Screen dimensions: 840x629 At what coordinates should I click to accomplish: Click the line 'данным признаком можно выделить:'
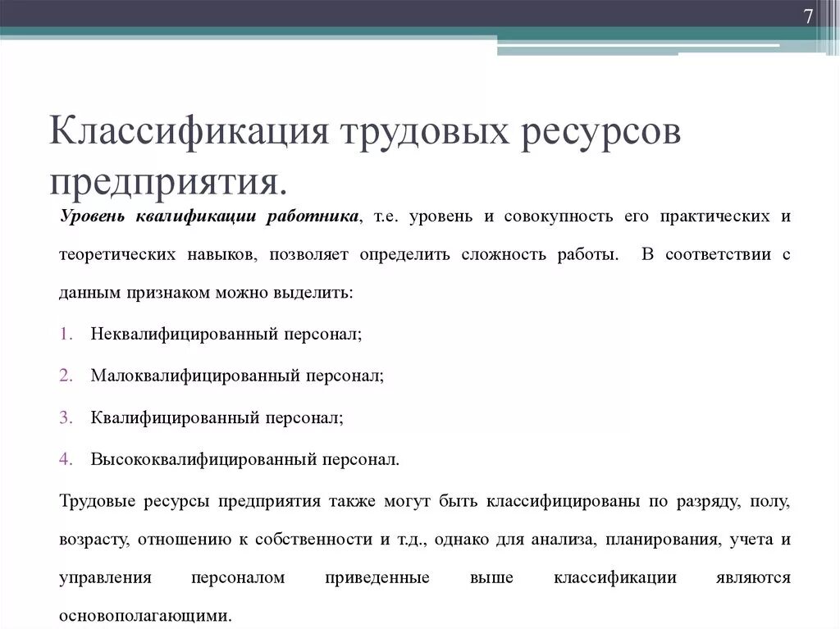[x=206, y=293]
